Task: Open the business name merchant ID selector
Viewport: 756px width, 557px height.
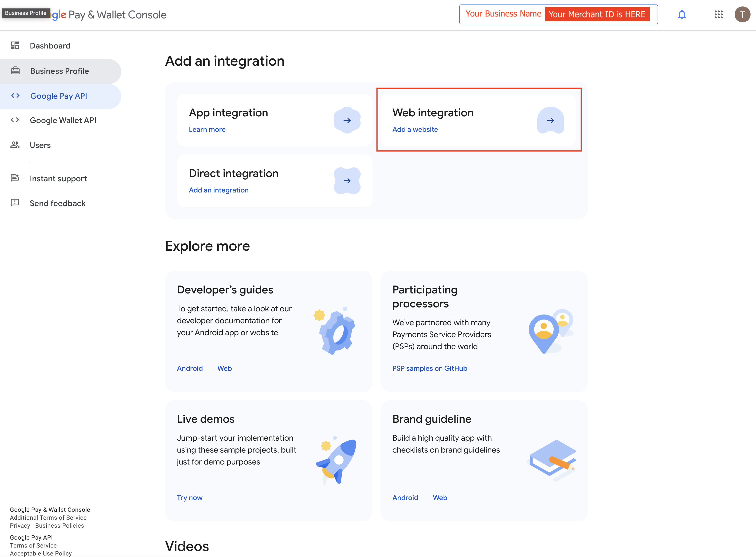Action: [x=558, y=14]
